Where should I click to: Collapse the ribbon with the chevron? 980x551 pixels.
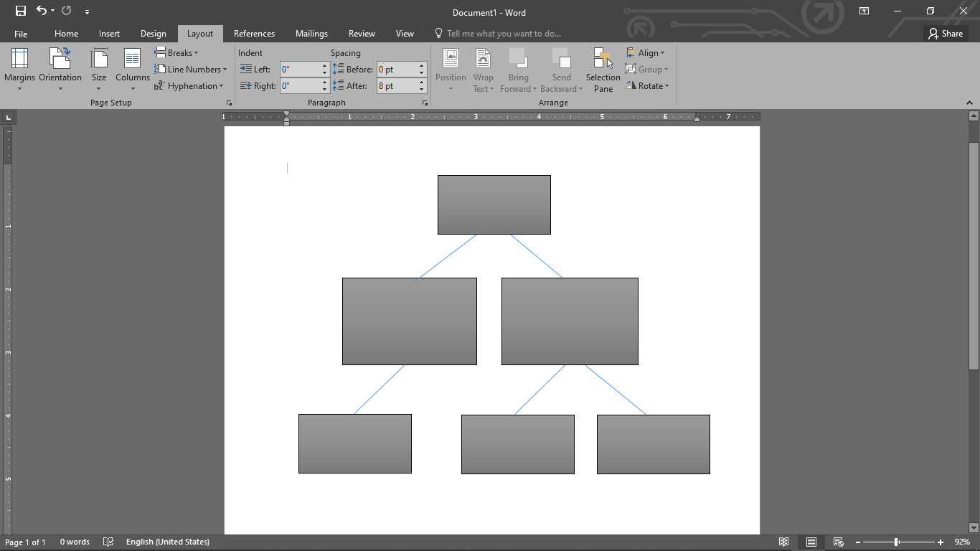(x=969, y=103)
